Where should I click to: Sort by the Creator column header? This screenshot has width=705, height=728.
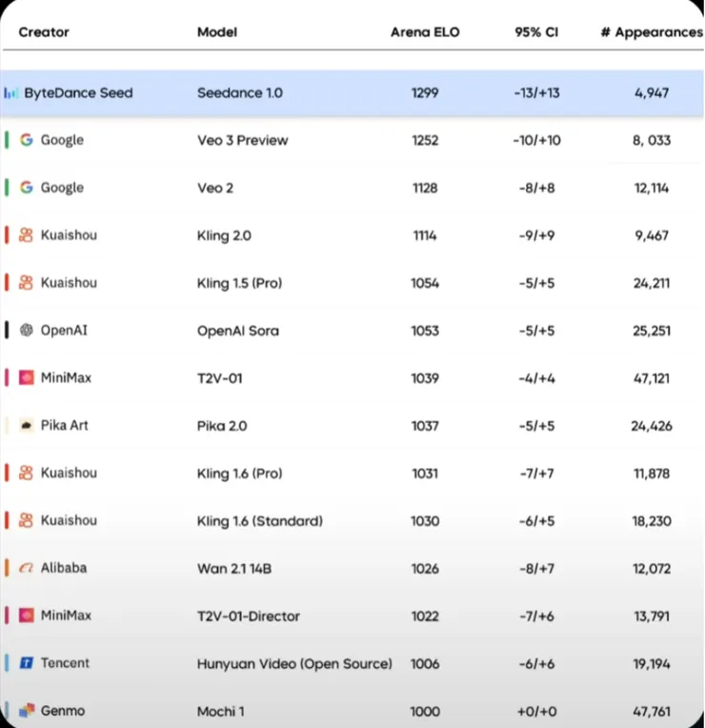click(42, 32)
